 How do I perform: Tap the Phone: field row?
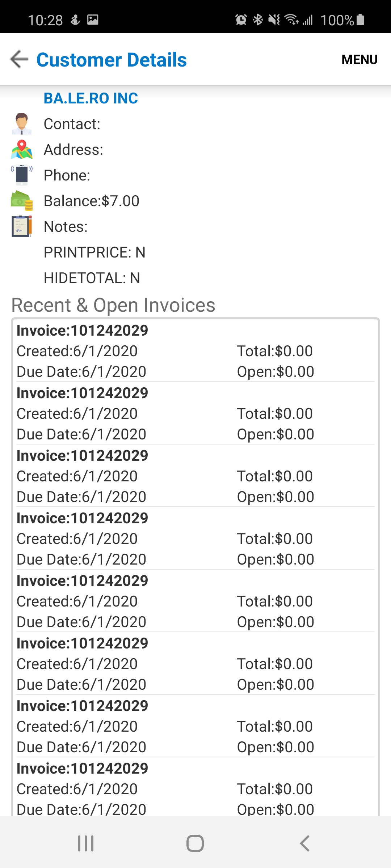[195, 175]
